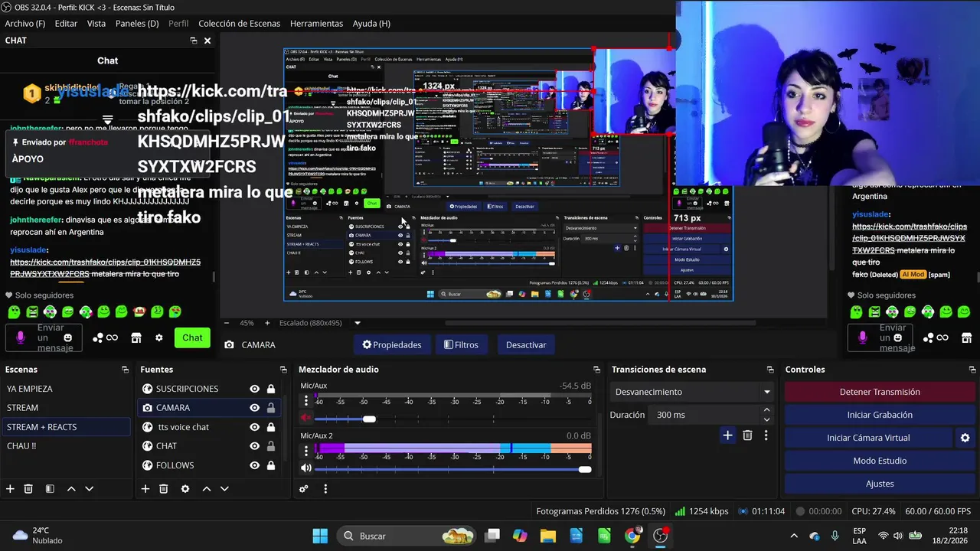Open scene filters icon in Escenas panel

pyautogui.click(x=50, y=488)
